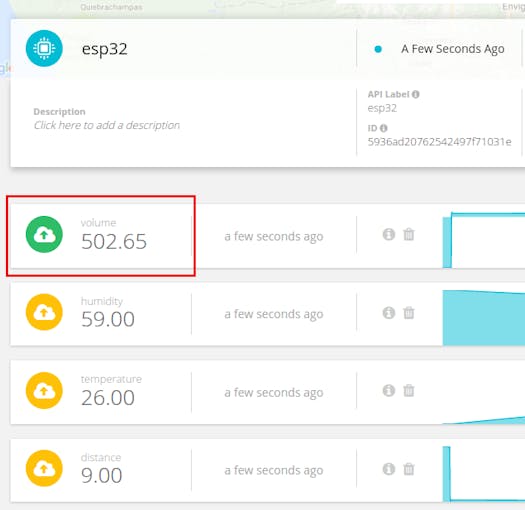The image size is (525, 510).
Task: Delete the humidity variable with trash icon
Action: (x=409, y=312)
